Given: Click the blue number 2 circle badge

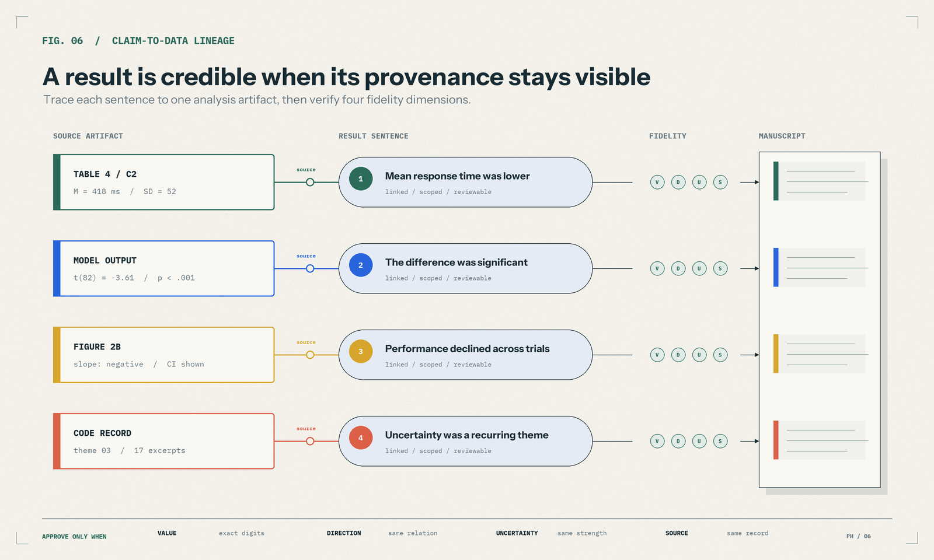Looking at the screenshot, I should [x=361, y=265].
